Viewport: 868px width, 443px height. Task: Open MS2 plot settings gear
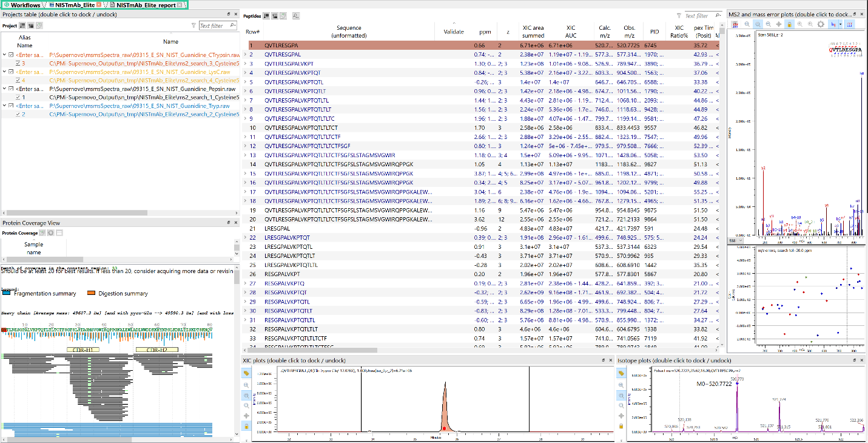[x=821, y=24]
